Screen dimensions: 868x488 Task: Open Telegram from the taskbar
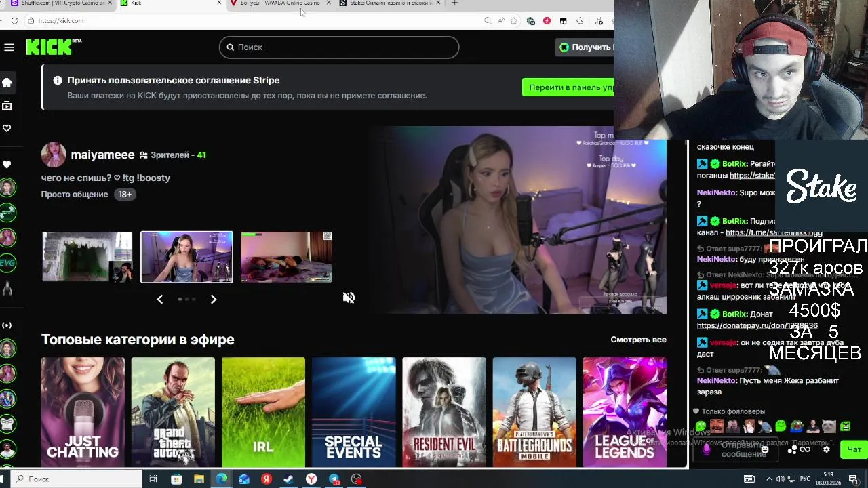[334, 479]
